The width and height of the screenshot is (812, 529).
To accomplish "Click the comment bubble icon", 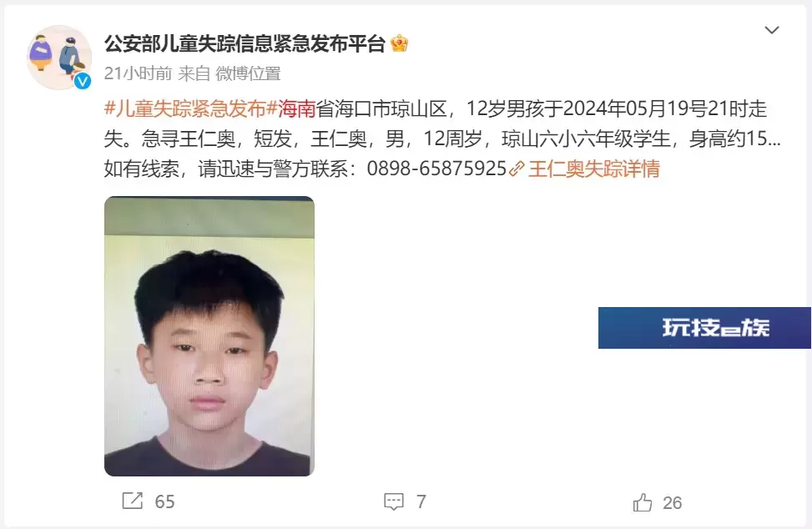I will coord(394,501).
